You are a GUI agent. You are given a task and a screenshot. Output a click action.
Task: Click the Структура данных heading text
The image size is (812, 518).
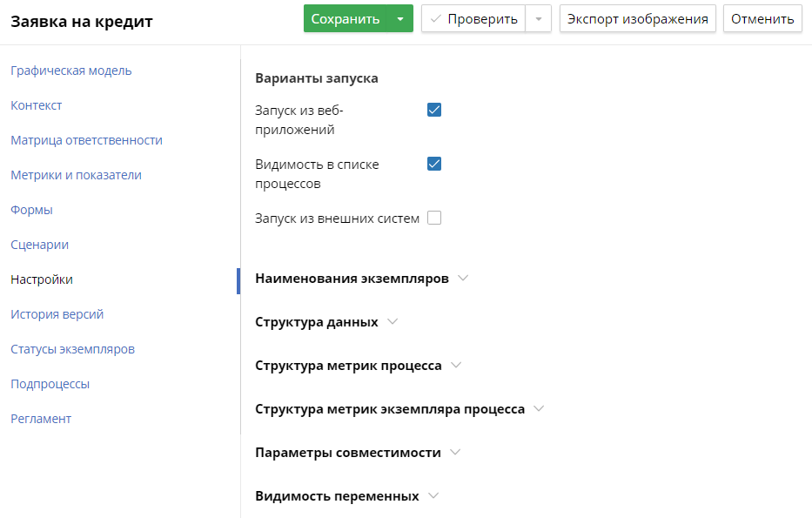pyautogui.click(x=317, y=321)
